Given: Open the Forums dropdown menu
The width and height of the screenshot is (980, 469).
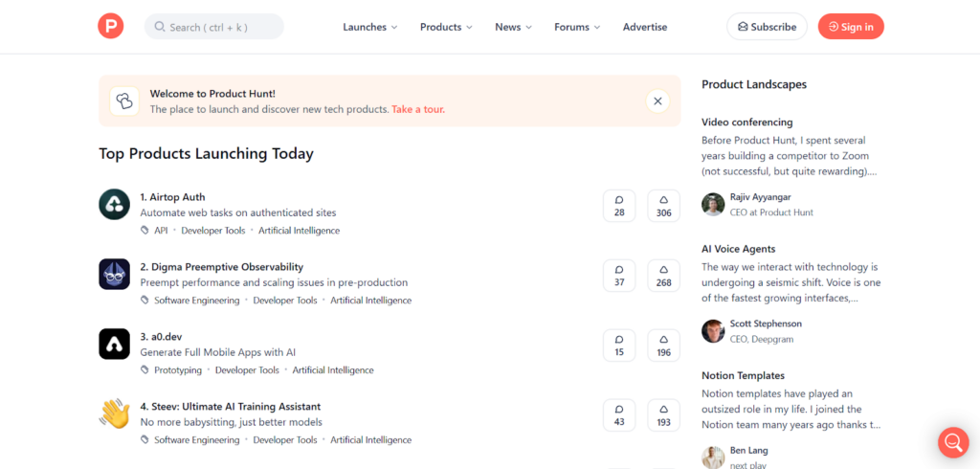Looking at the screenshot, I should (x=577, y=27).
